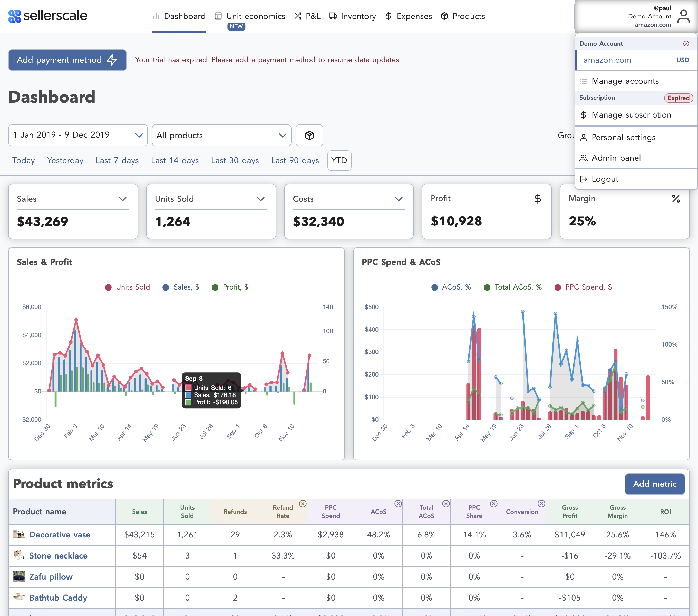Click the sellerscale logo
The height and width of the screenshot is (616, 698).
(48, 16)
